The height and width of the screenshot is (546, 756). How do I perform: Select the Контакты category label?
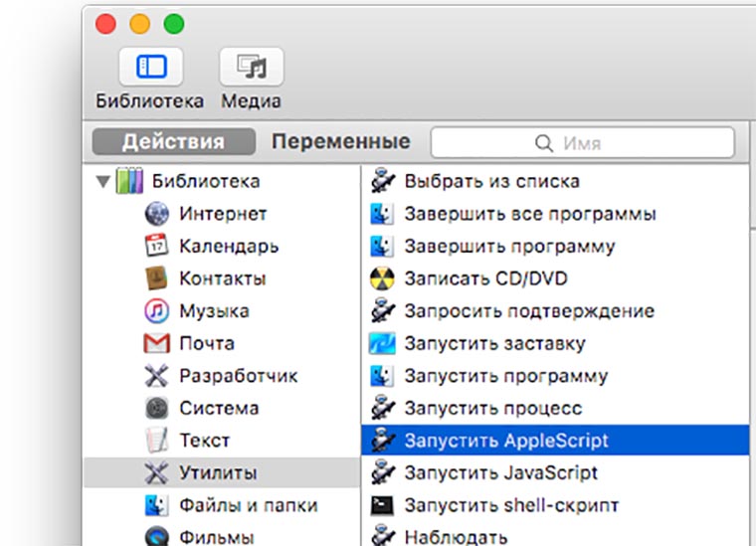click(x=223, y=278)
